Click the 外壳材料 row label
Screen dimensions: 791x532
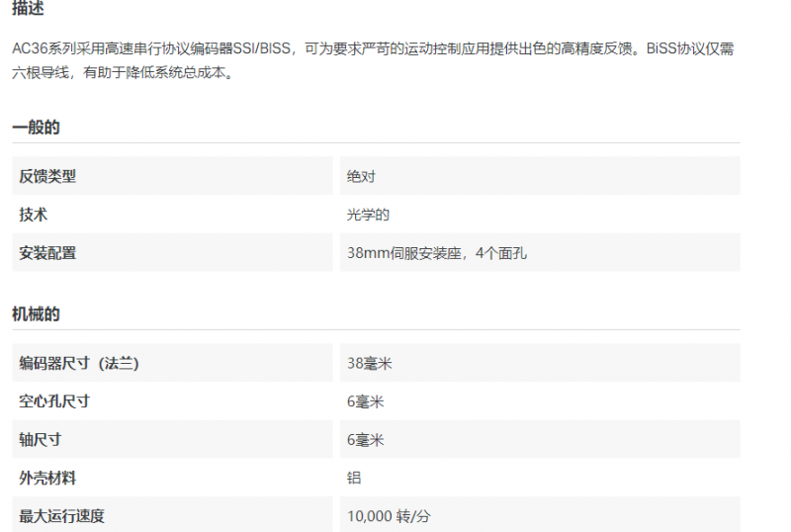click(x=47, y=478)
